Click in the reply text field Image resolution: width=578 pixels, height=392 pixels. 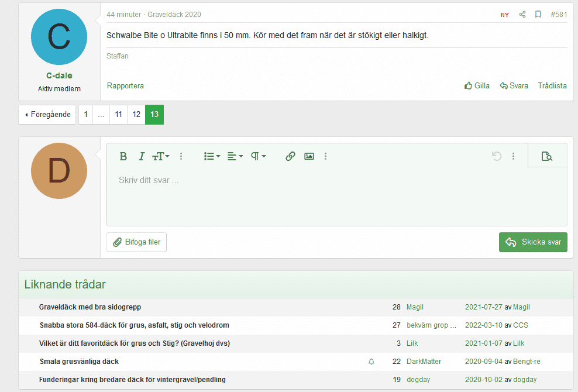click(x=336, y=196)
